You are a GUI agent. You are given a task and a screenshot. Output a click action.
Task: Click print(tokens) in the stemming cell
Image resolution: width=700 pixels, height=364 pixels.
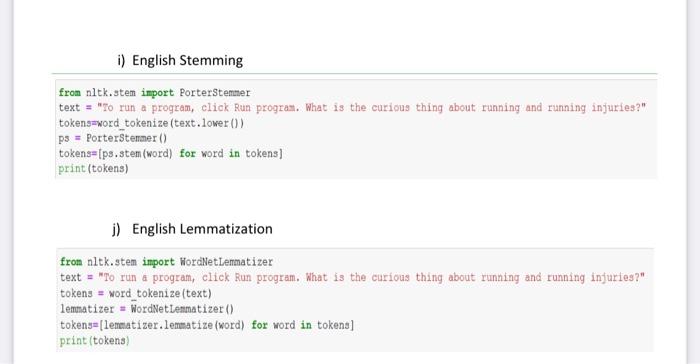[93, 168]
